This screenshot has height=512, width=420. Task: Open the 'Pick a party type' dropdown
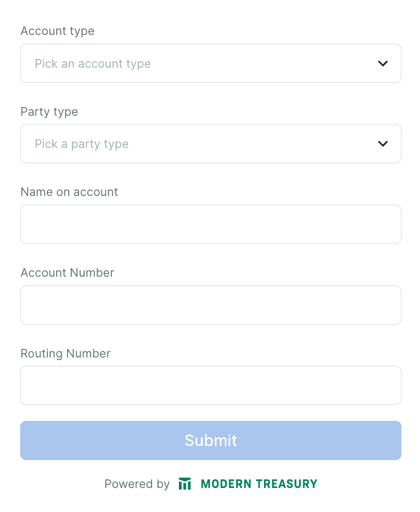pos(211,144)
